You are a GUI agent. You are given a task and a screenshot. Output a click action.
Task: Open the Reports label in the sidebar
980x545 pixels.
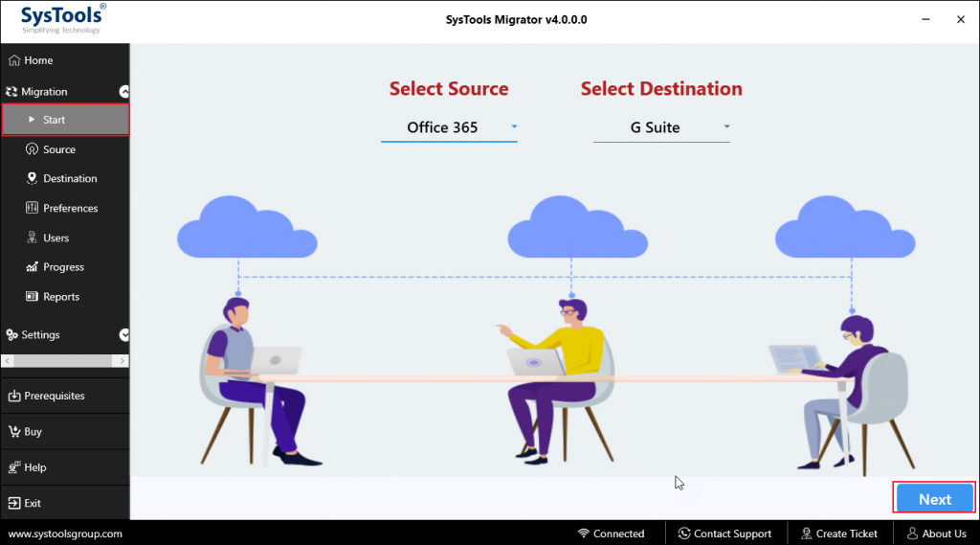[x=61, y=297]
